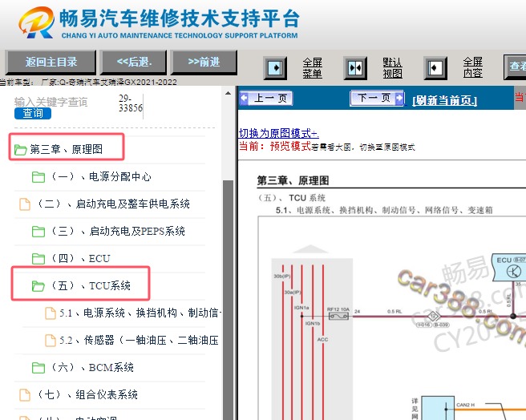
Task: Click the folder icon beside ECU
Action: (38, 259)
